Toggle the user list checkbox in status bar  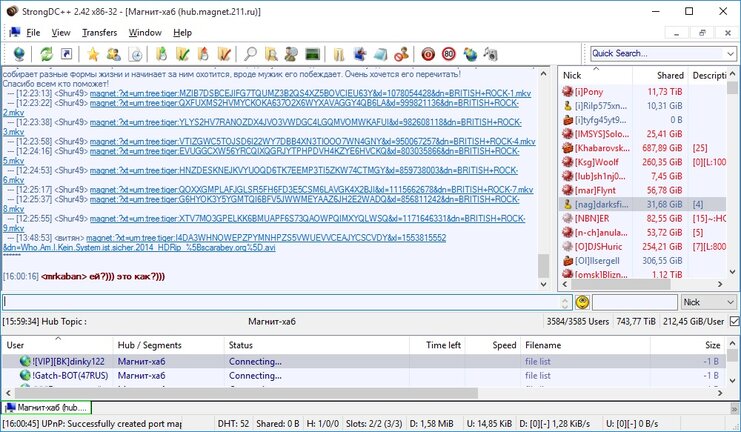coord(734,321)
